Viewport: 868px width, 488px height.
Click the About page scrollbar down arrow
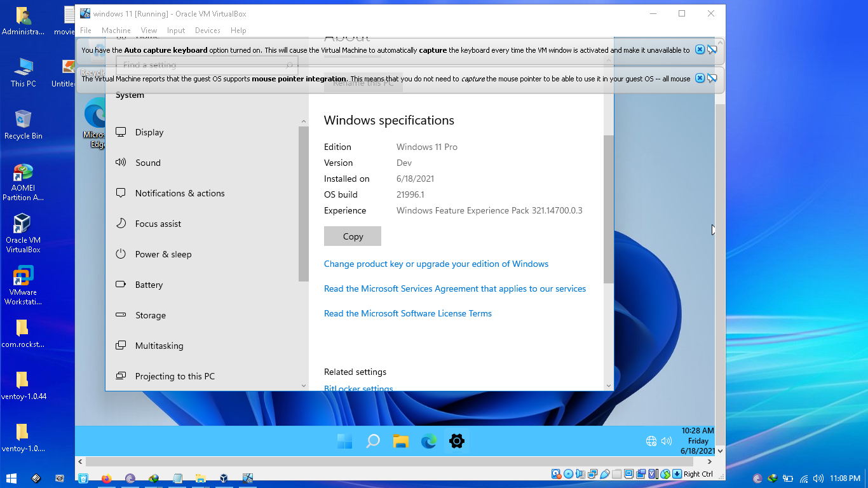609,386
